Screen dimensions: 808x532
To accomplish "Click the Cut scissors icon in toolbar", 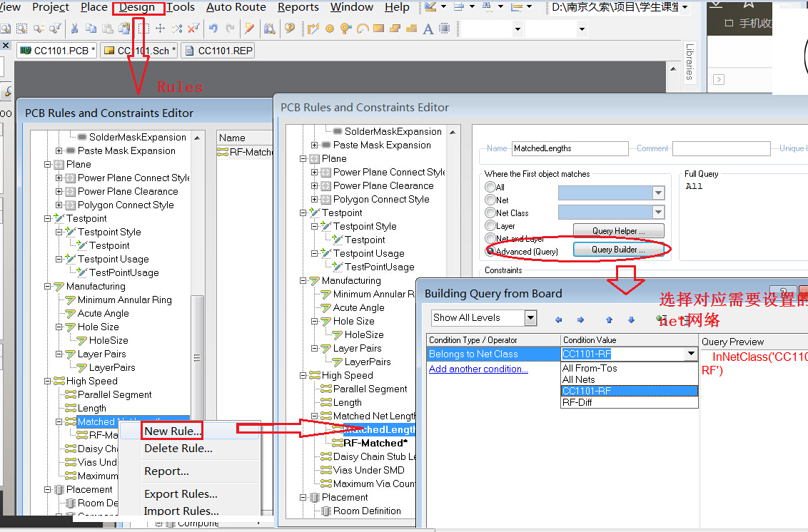I will click(74, 29).
